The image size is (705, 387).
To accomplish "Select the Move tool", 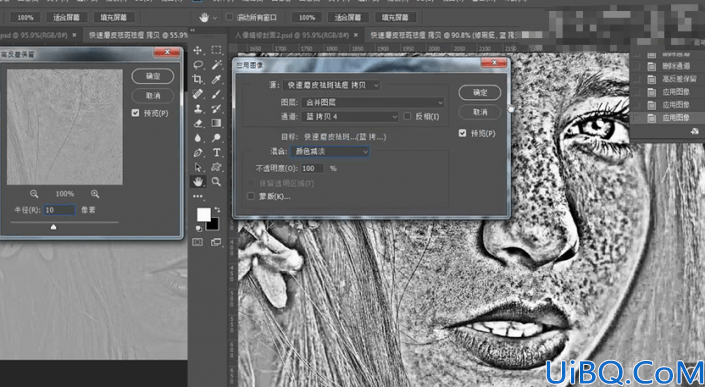I will click(198, 50).
